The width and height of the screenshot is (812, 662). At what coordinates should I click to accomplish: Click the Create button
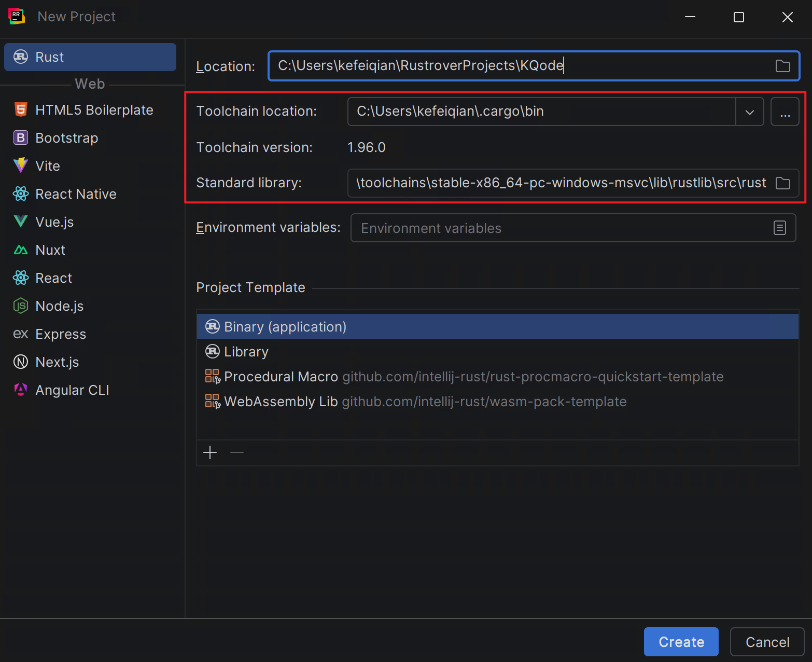[x=681, y=642]
